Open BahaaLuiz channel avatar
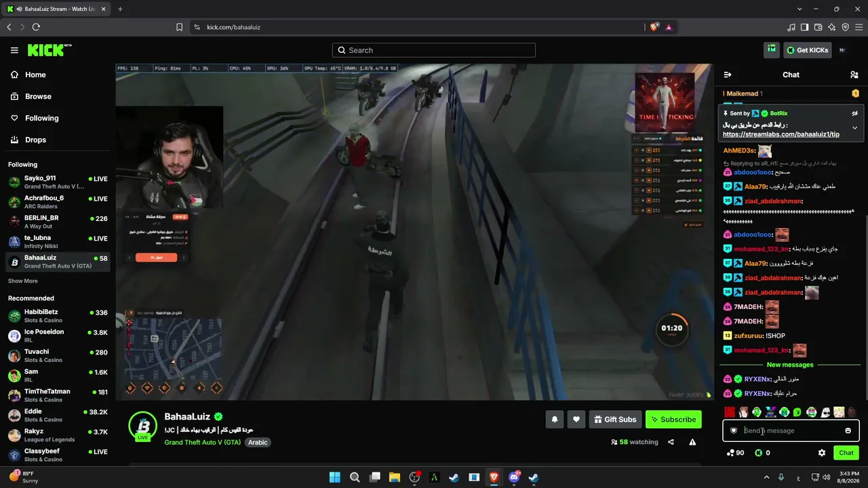868x488 pixels. pos(143,426)
